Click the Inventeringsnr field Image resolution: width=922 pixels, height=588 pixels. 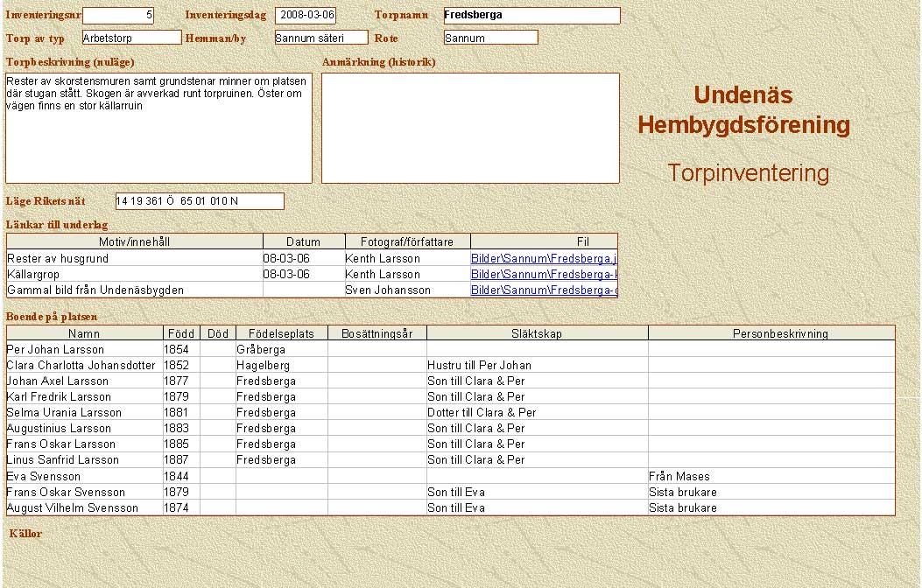(x=118, y=16)
